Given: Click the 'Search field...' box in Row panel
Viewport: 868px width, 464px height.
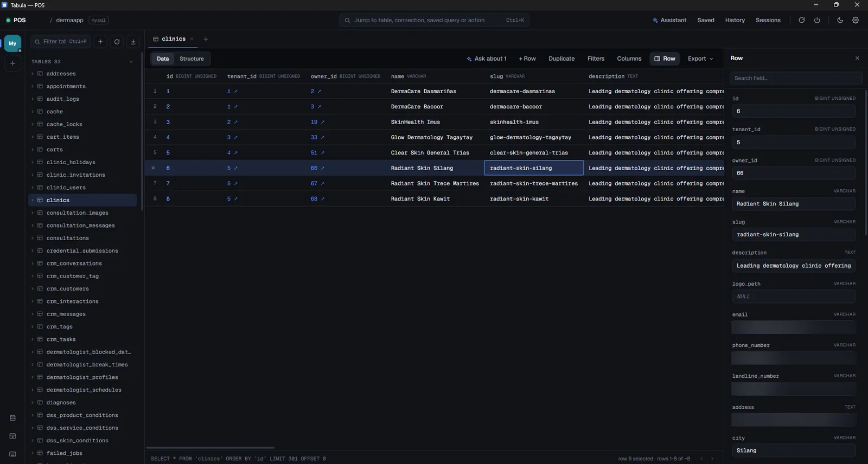Looking at the screenshot, I should tap(796, 78).
